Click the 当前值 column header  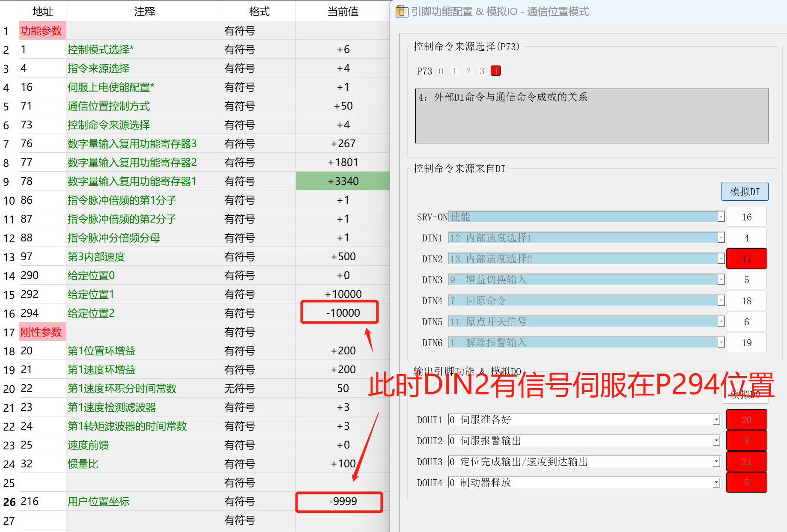[343, 12]
